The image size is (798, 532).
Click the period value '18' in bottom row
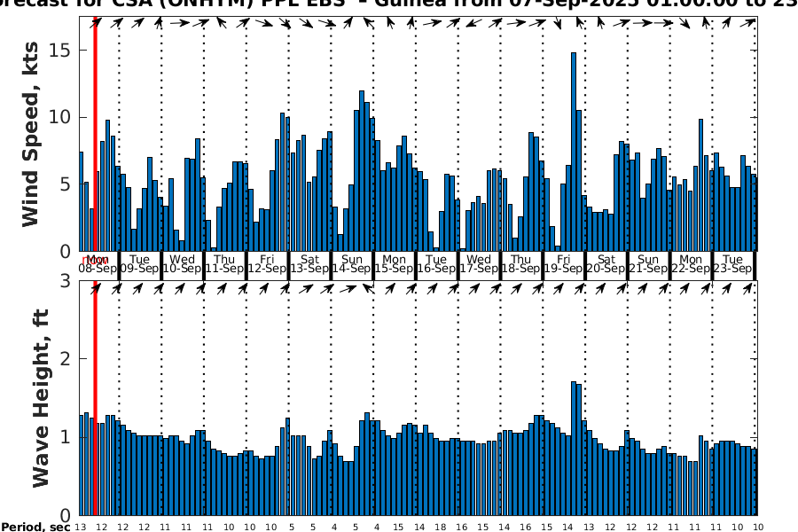pyautogui.click(x=440, y=527)
